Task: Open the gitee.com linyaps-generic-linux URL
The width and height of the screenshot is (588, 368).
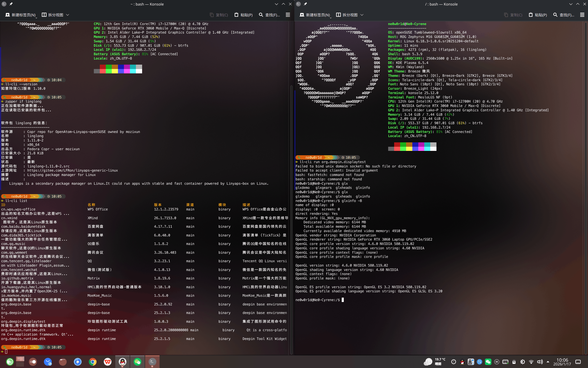Action: pos(72,170)
